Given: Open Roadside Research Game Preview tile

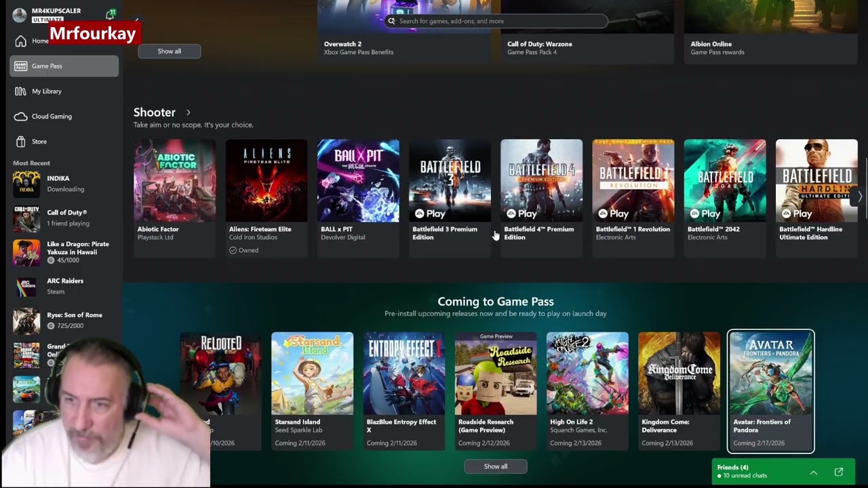Looking at the screenshot, I should coord(496,391).
